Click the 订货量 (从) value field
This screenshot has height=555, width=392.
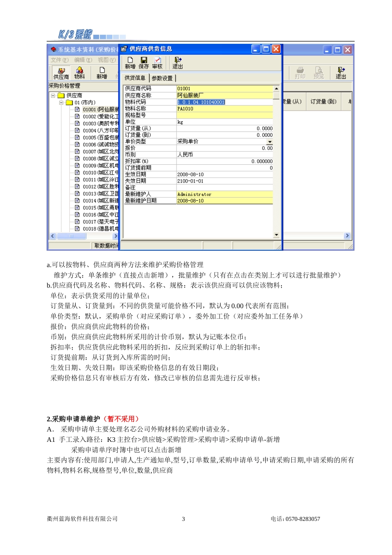pos(224,128)
